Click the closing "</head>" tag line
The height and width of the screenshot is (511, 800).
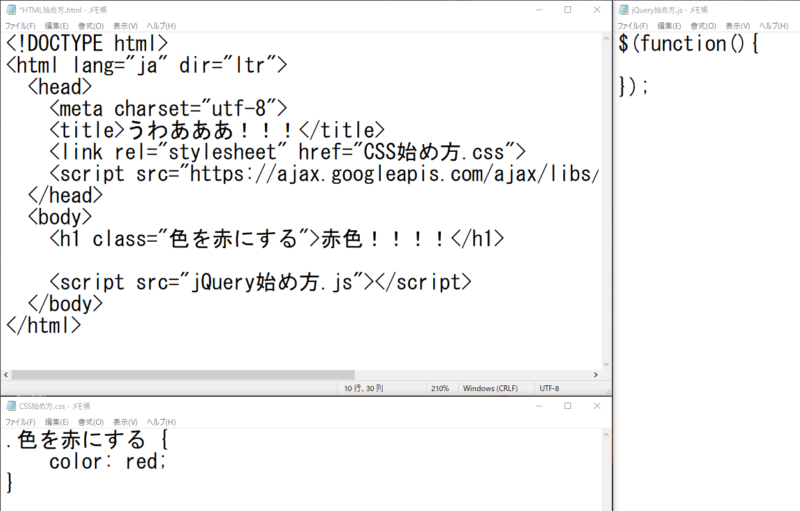click(65, 195)
